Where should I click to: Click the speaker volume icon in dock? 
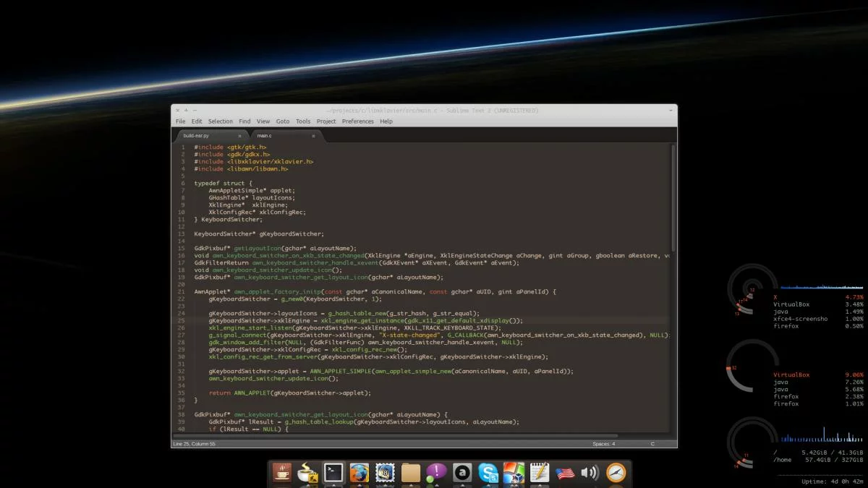click(x=590, y=473)
